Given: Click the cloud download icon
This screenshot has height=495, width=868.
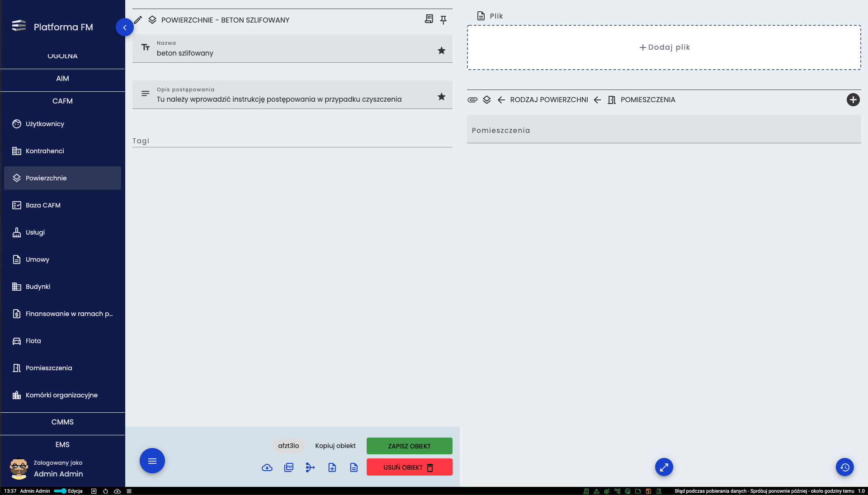Looking at the screenshot, I should pyautogui.click(x=267, y=467).
